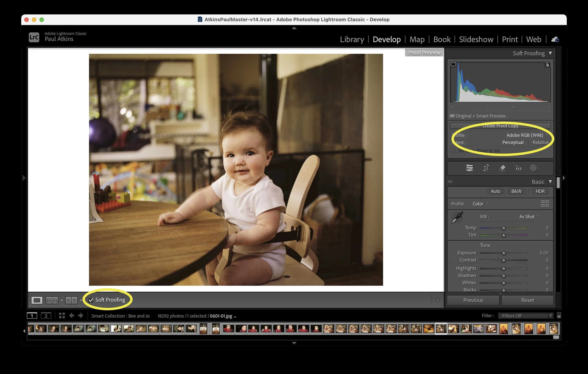Click the Exposure slider handle
The width and height of the screenshot is (588, 374).
coord(504,253)
